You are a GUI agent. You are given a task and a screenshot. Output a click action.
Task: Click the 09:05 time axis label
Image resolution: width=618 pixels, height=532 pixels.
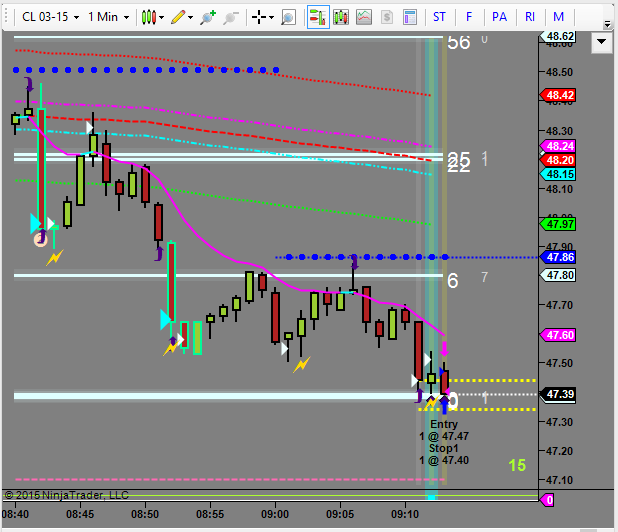(x=340, y=514)
